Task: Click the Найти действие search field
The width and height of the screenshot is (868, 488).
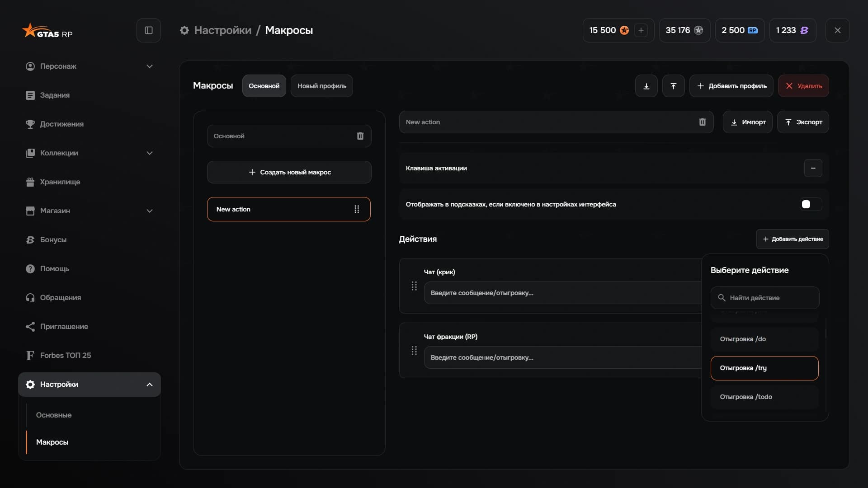Action: click(x=765, y=298)
